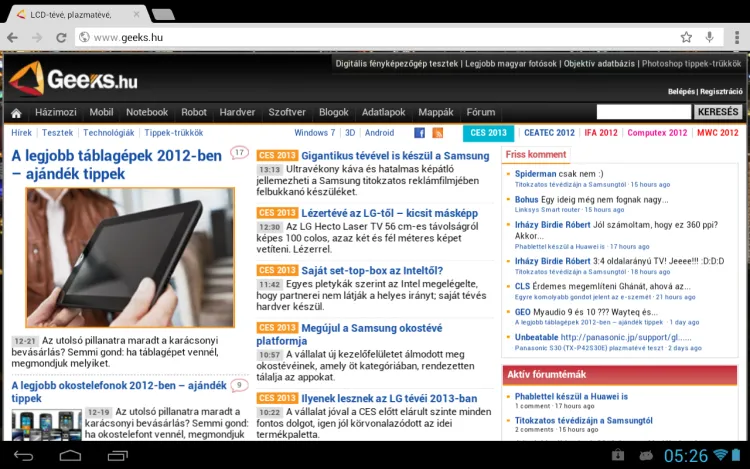Open the Hírek section link

pyautogui.click(x=22, y=133)
